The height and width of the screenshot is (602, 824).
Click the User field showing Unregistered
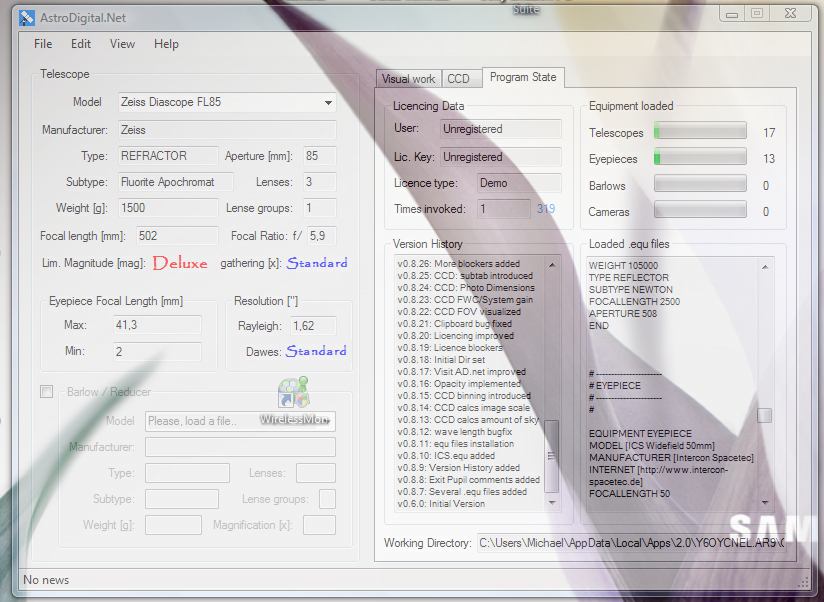501,129
